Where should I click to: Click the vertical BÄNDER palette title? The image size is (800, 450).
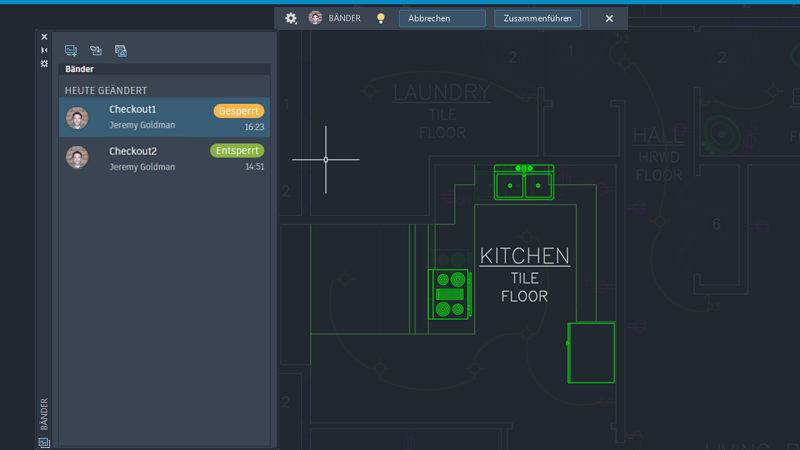click(x=44, y=414)
